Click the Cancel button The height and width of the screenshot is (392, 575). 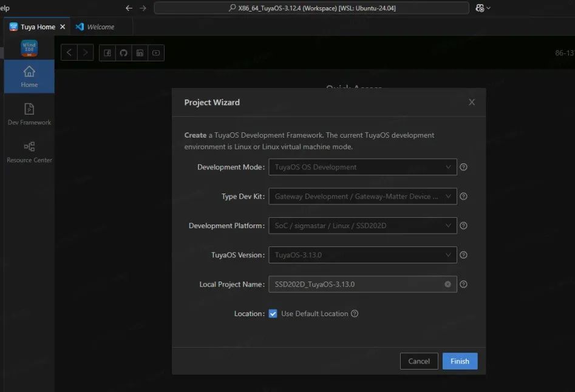coord(419,361)
